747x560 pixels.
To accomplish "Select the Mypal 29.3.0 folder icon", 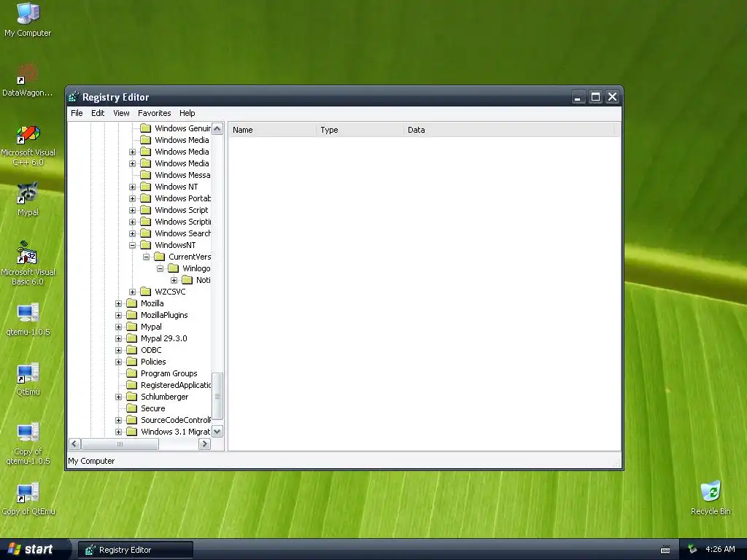I will click(131, 338).
